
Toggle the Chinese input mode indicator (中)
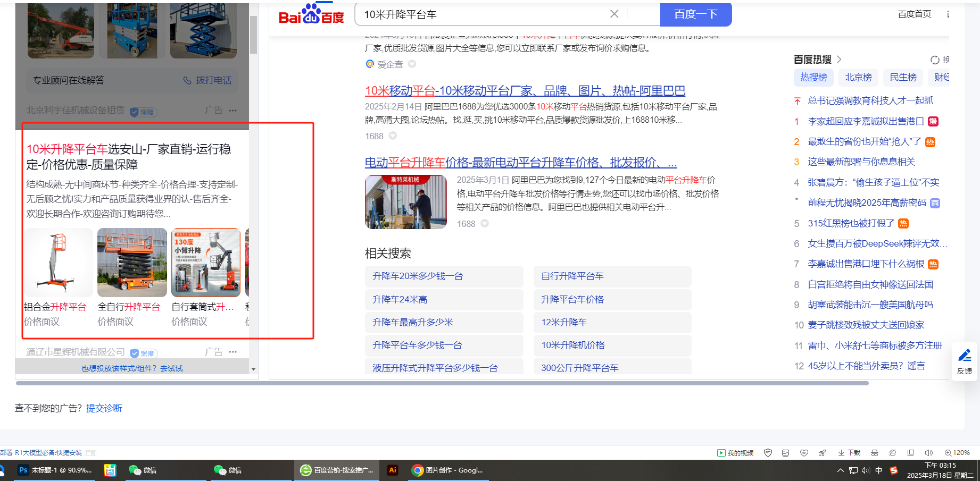(879, 470)
